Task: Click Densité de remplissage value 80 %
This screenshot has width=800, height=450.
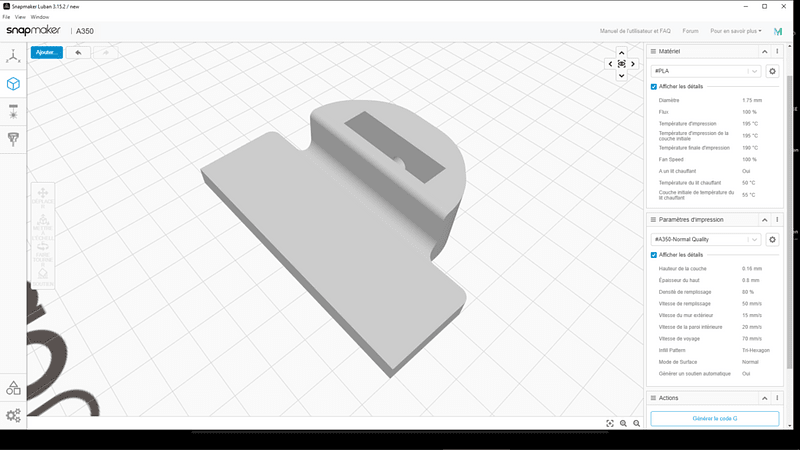Action: tap(747, 292)
